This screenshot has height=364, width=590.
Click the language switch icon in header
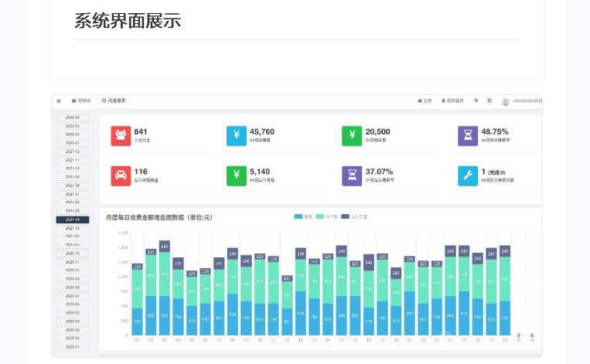476,100
